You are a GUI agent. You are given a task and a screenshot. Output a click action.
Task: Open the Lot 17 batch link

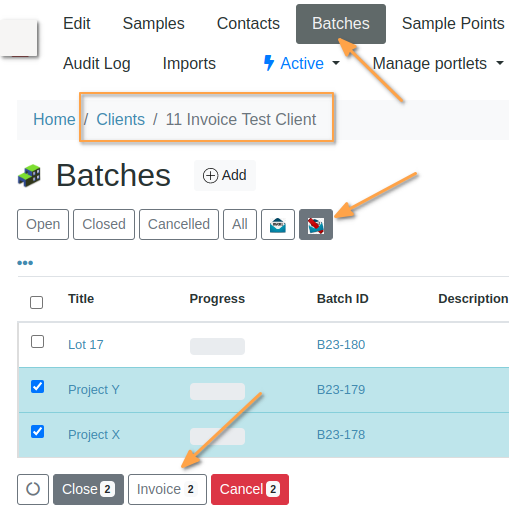[x=86, y=345]
